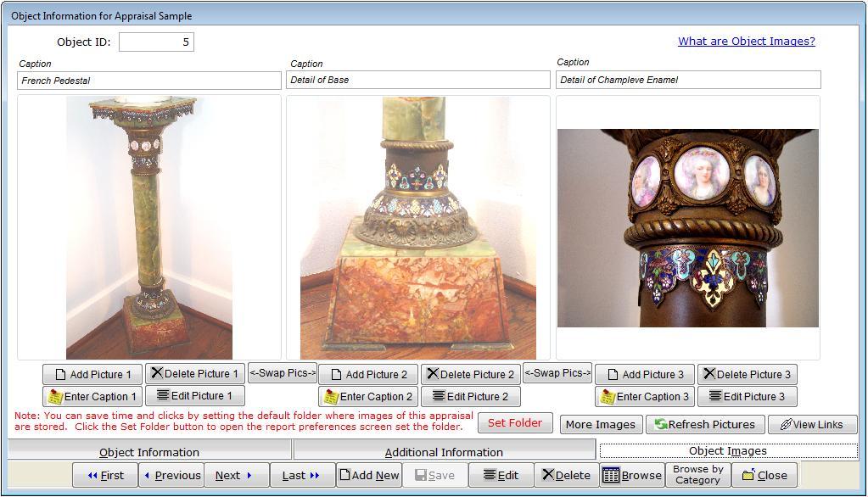Click the disabled Save button

(x=434, y=475)
